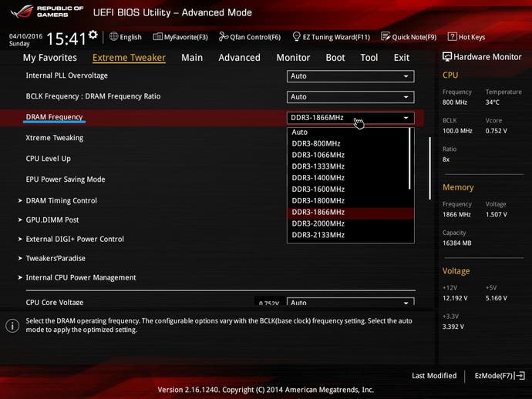
Task: Click the 16384 MB capacity value
Action: click(456, 243)
